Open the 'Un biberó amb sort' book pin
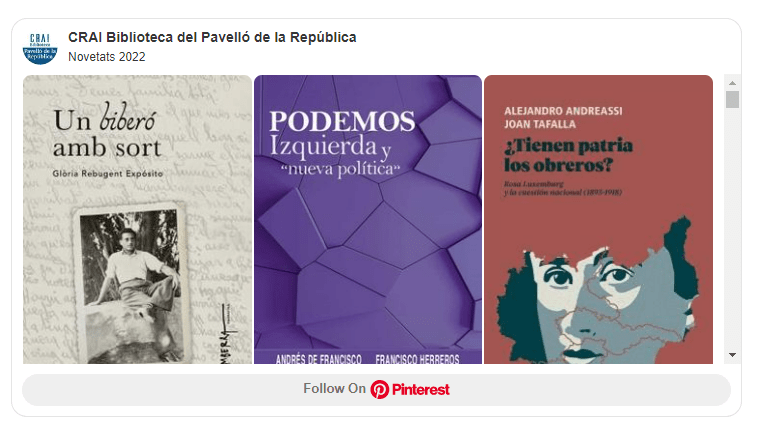 [x=137, y=219]
